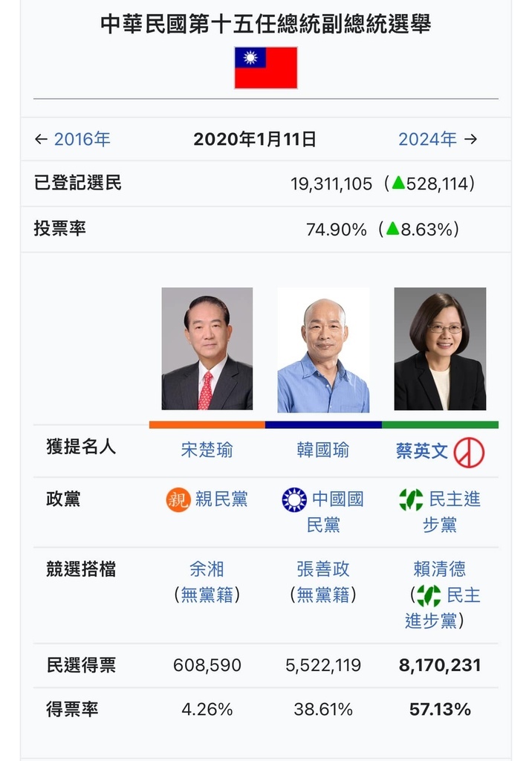Click the portrait photo of 宋楚瑜

tap(207, 349)
